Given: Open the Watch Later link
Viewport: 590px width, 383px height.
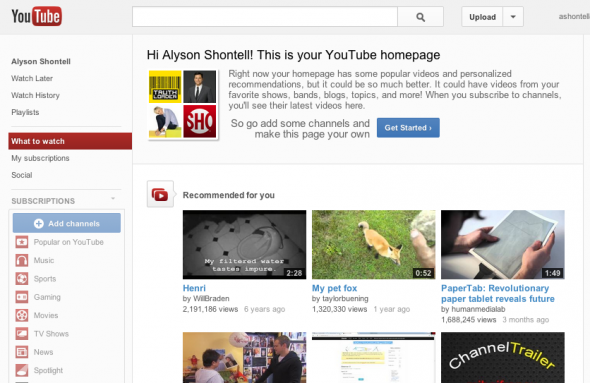Looking at the screenshot, I should click(x=32, y=79).
